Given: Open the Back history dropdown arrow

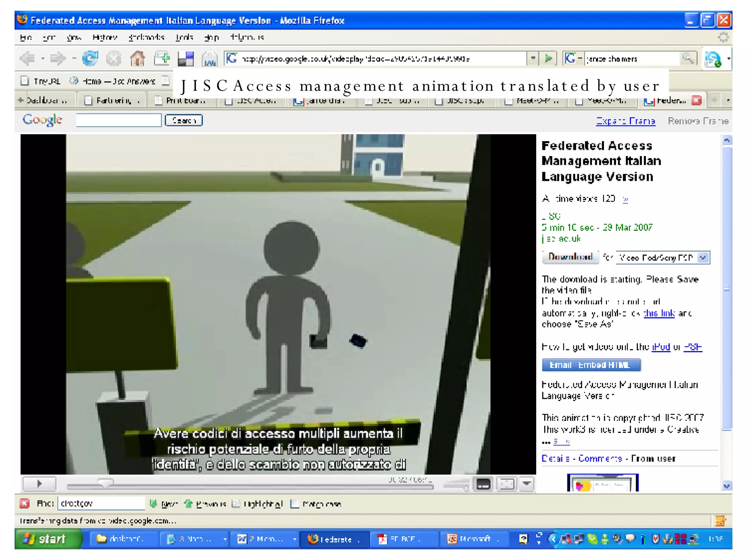Looking at the screenshot, I should click(x=43, y=58).
